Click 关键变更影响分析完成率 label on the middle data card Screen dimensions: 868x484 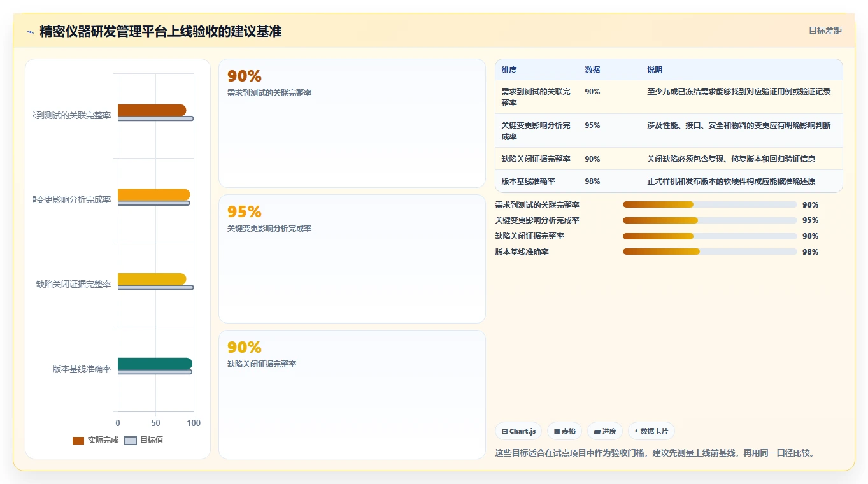click(269, 229)
